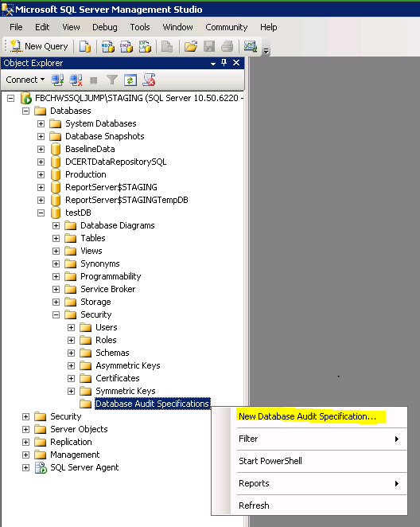Click the Analysis Services XMLA Query icon
Image resolution: width=420 pixels, height=527 pixels.
pos(145,46)
